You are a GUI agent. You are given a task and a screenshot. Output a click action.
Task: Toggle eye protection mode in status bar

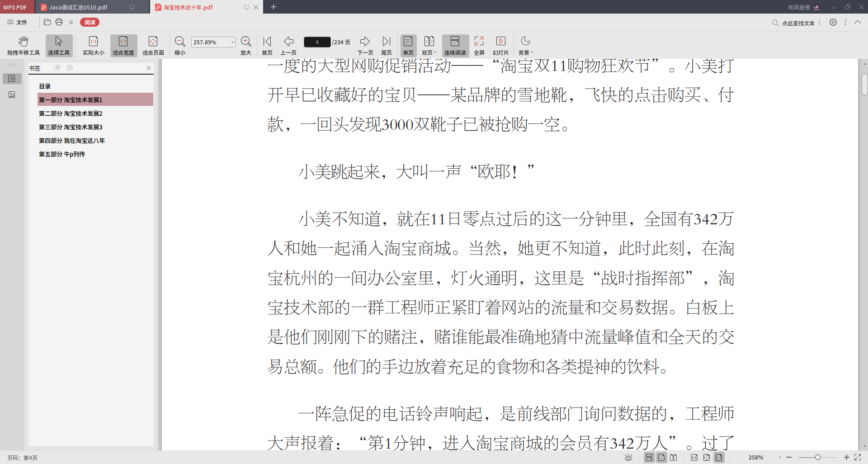(x=628, y=458)
